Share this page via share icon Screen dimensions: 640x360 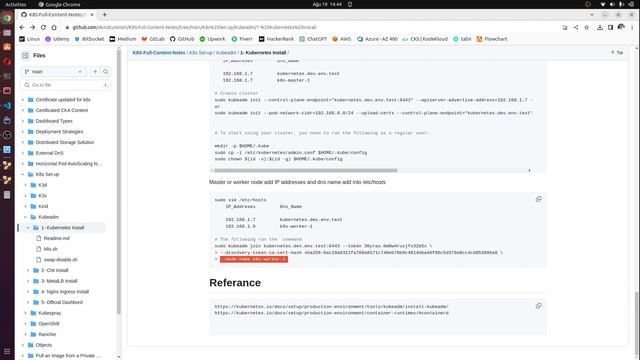coord(576,27)
